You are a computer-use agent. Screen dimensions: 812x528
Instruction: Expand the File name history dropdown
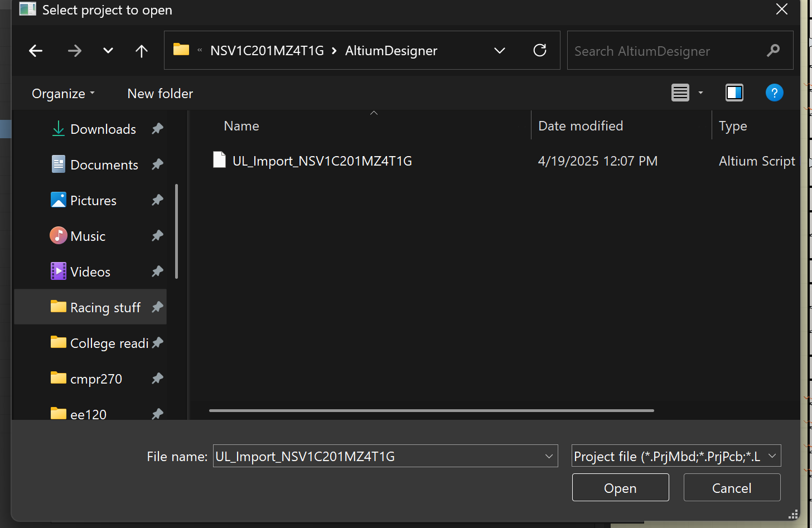tap(549, 456)
